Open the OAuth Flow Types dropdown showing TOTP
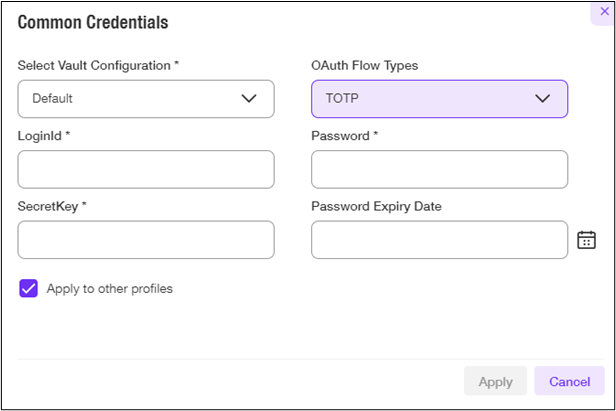Viewport: 616px width, 411px height. tap(439, 99)
